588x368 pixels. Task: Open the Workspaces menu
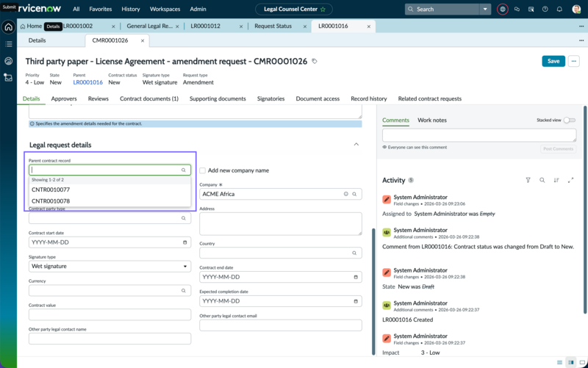[165, 9]
